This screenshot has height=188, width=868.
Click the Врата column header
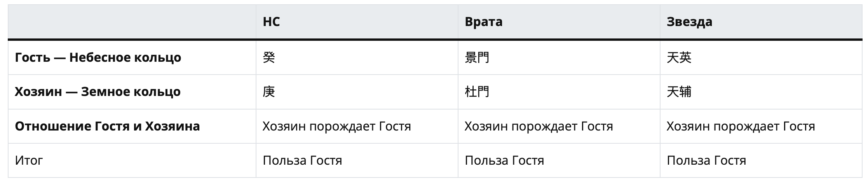[483, 22]
